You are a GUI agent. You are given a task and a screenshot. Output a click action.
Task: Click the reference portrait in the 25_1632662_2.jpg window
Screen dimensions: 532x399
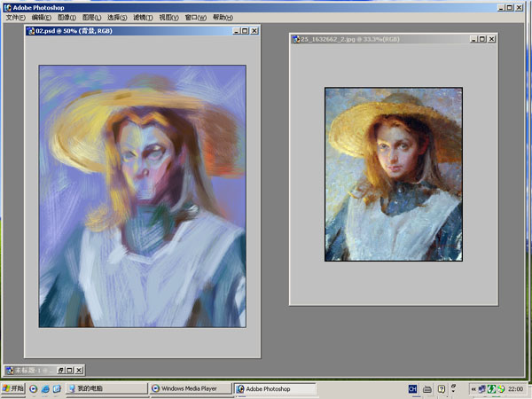(x=394, y=174)
